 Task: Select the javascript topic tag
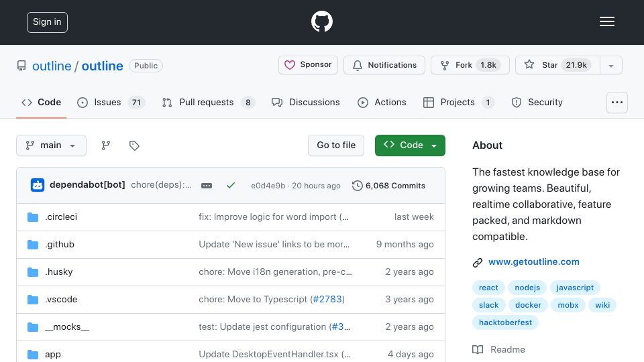pos(575,288)
